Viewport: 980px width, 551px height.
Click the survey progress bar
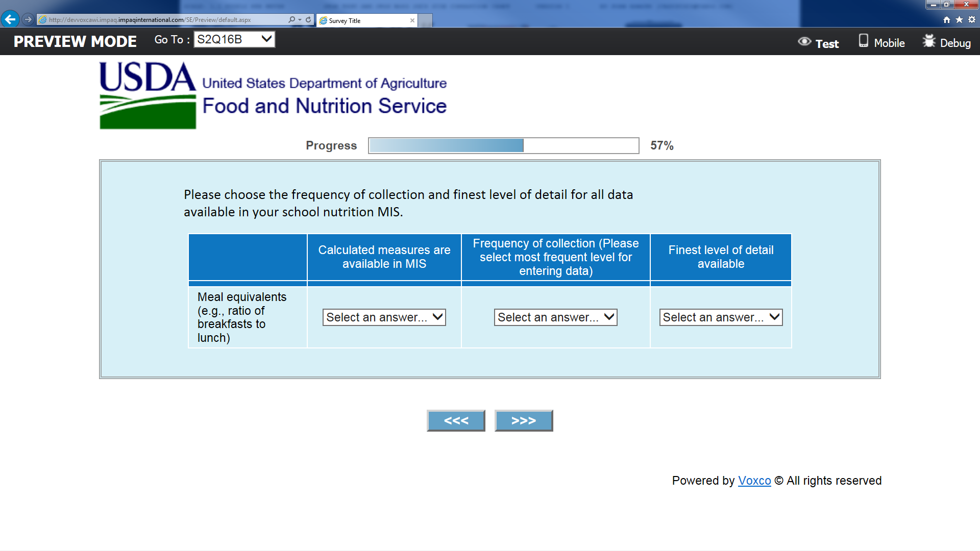[x=503, y=145]
